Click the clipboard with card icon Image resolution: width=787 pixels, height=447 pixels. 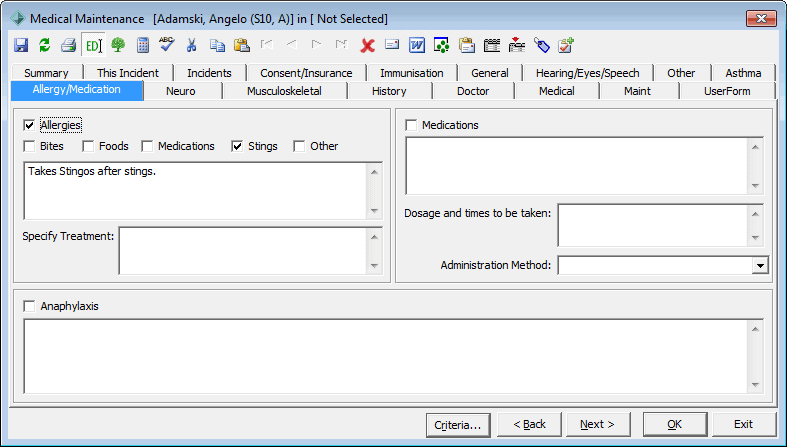[467, 45]
